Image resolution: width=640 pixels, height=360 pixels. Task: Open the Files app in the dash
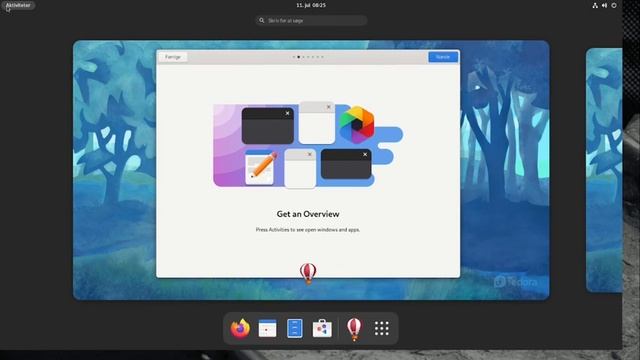point(295,328)
